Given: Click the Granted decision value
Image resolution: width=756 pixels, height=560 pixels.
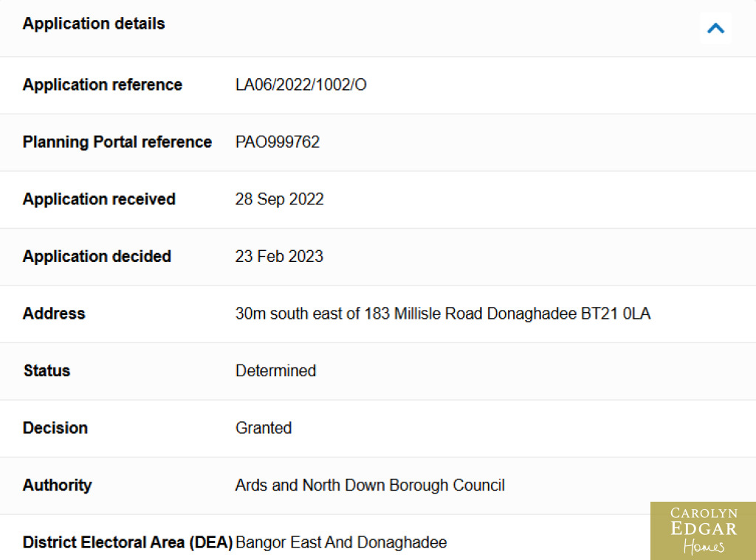Looking at the screenshot, I should pyautogui.click(x=264, y=428).
